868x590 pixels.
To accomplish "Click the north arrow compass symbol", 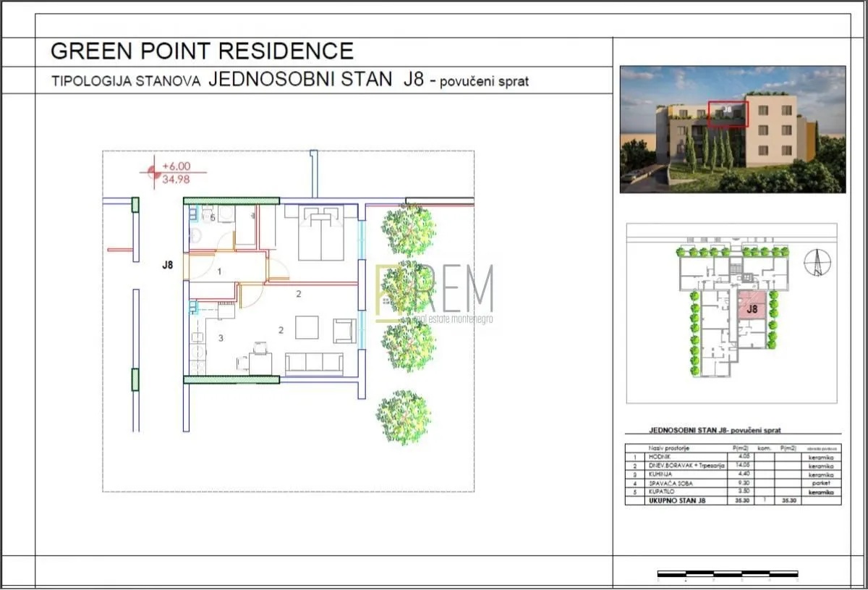I will pyautogui.click(x=817, y=261).
